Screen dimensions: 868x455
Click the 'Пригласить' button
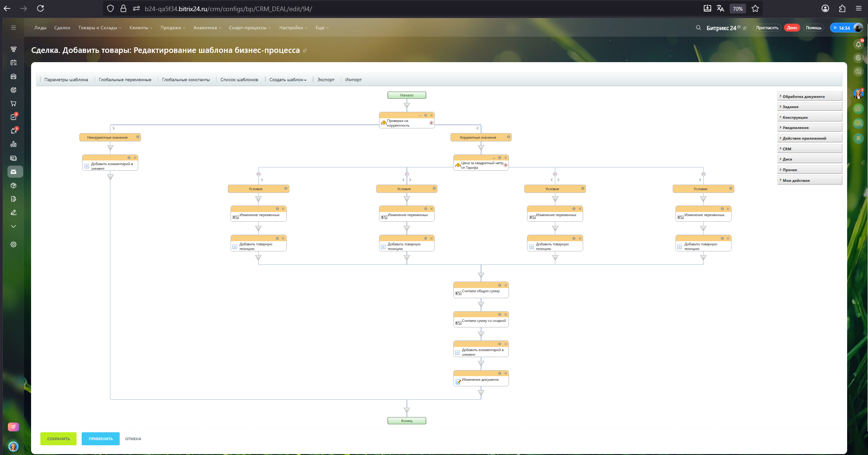point(767,28)
